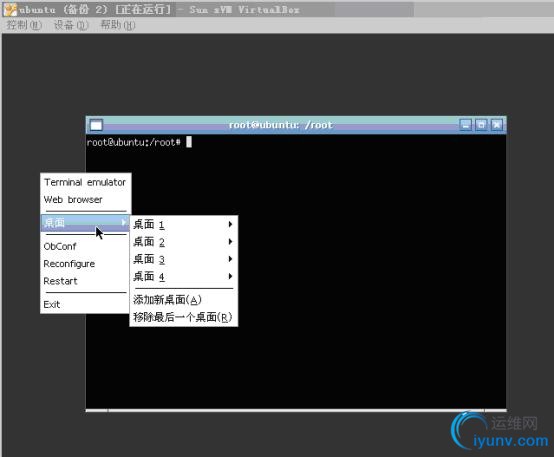Open the 设备 menu in VirtualBox
The width and height of the screenshot is (554, 457).
coord(71,25)
